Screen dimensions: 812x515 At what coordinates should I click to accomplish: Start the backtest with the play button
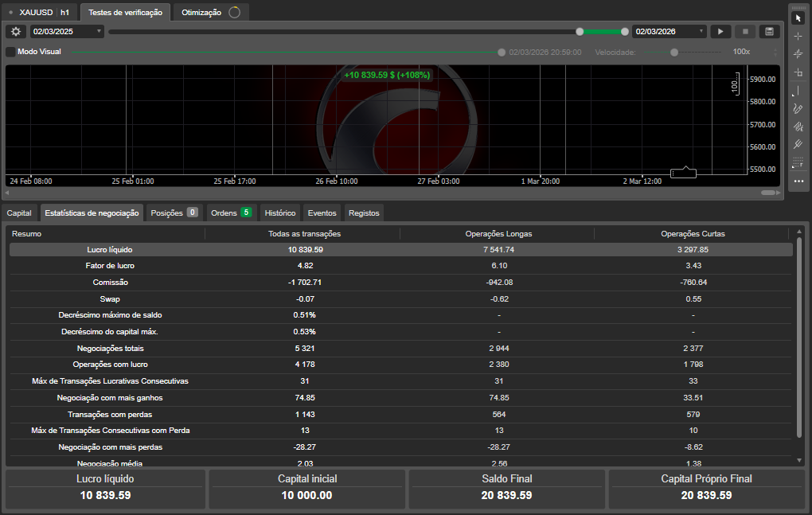pos(720,32)
